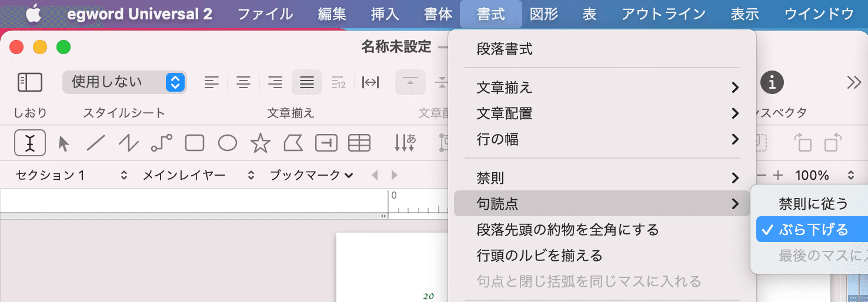Toggle the vertical text direction icon
This screenshot has height=302, width=868.
click(x=405, y=143)
